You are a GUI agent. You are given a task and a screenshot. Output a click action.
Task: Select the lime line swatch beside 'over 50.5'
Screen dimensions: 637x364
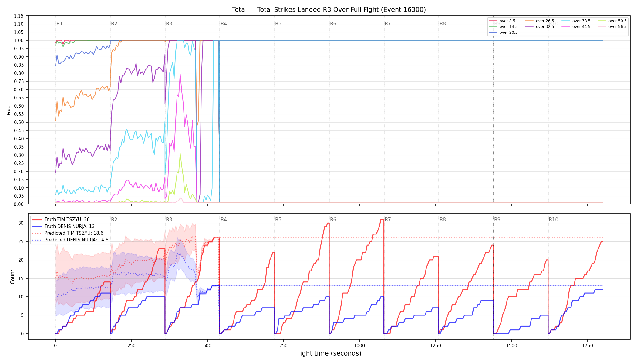(x=602, y=21)
